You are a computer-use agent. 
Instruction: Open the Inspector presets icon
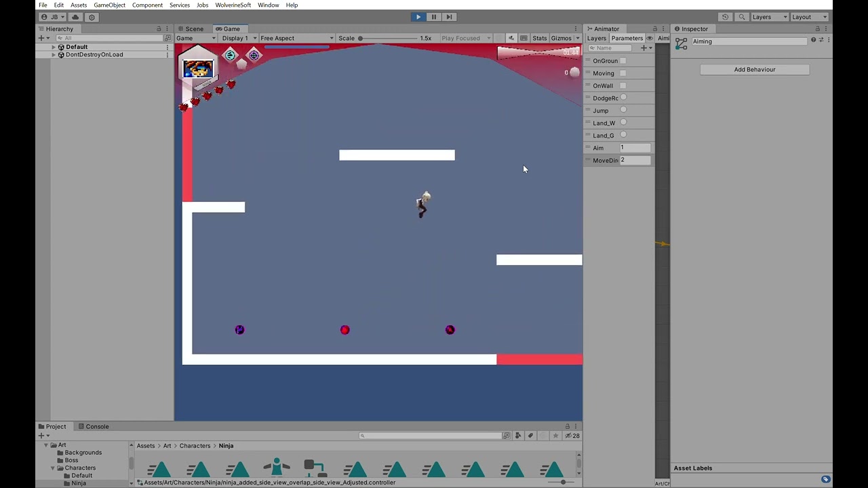pos(821,40)
